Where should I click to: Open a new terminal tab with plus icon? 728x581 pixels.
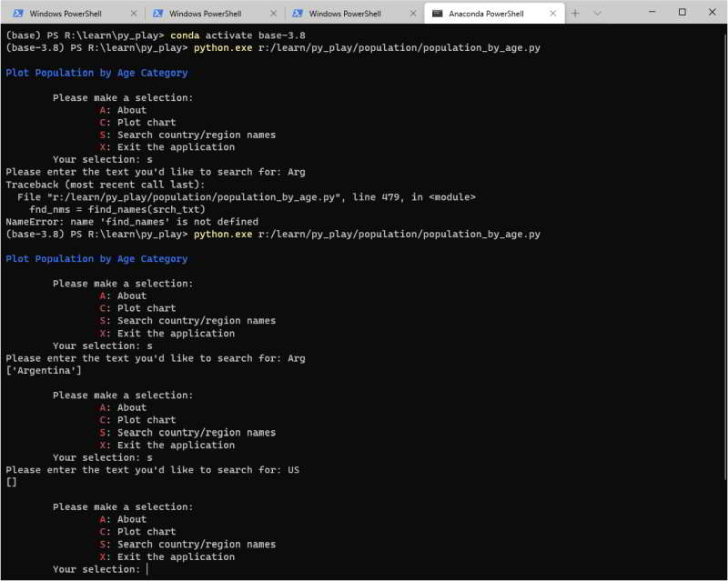click(577, 13)
